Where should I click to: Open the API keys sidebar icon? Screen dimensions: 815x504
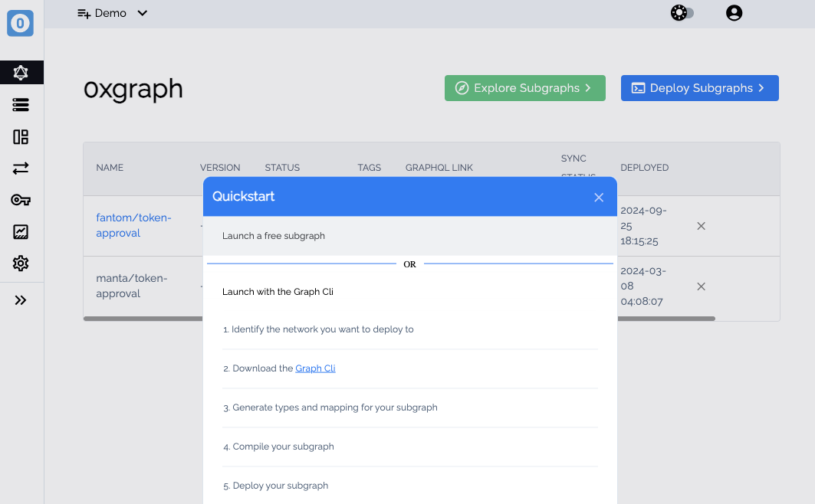pyautogui.click(x=21, y=200)
